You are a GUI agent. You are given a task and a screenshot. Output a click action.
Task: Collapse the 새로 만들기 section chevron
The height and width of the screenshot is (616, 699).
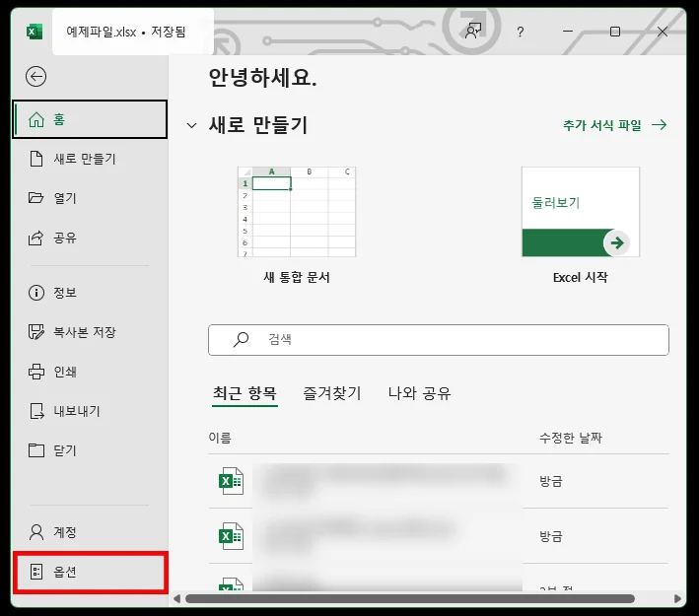click(191, 125)
